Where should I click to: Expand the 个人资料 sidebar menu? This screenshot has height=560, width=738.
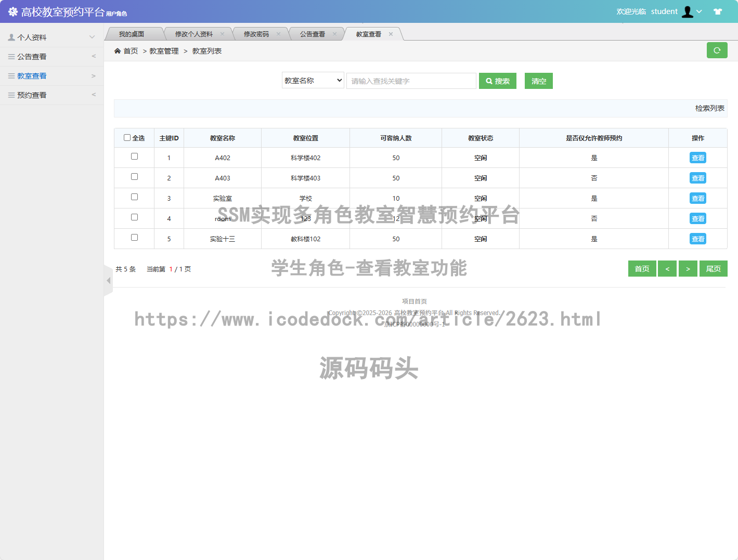click(x=51, y=37)
